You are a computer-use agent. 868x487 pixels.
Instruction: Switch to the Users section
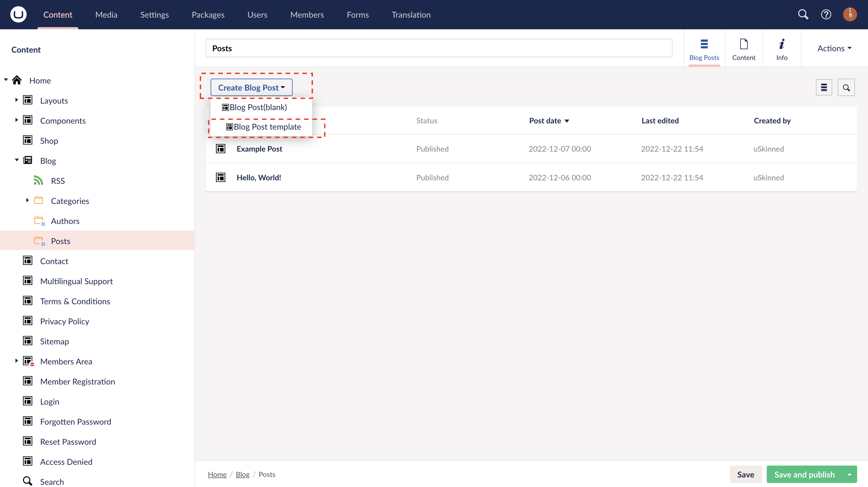257,14
